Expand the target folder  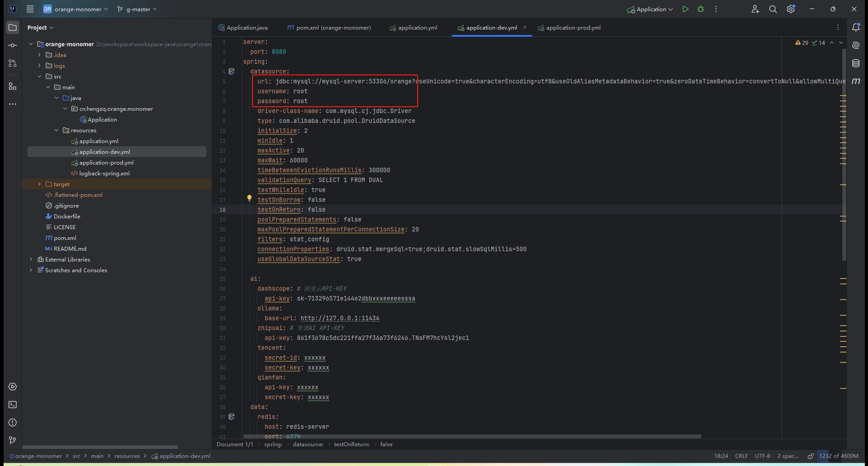39,184
